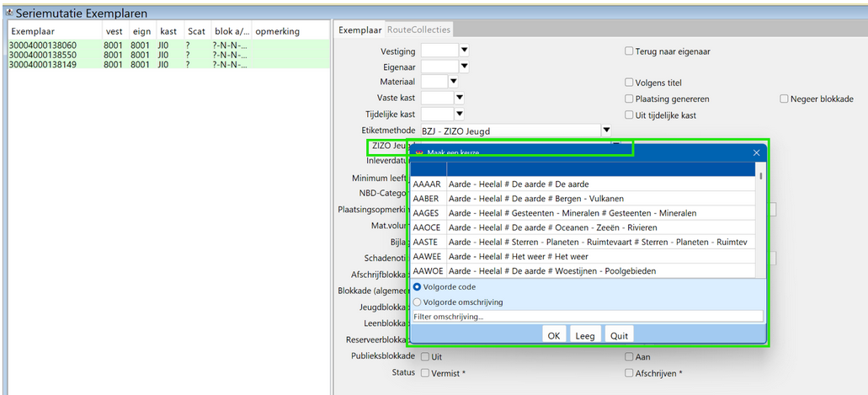Open the Vestiging dropdown arrow
868x395 pixels.
[x=463, y=51]
